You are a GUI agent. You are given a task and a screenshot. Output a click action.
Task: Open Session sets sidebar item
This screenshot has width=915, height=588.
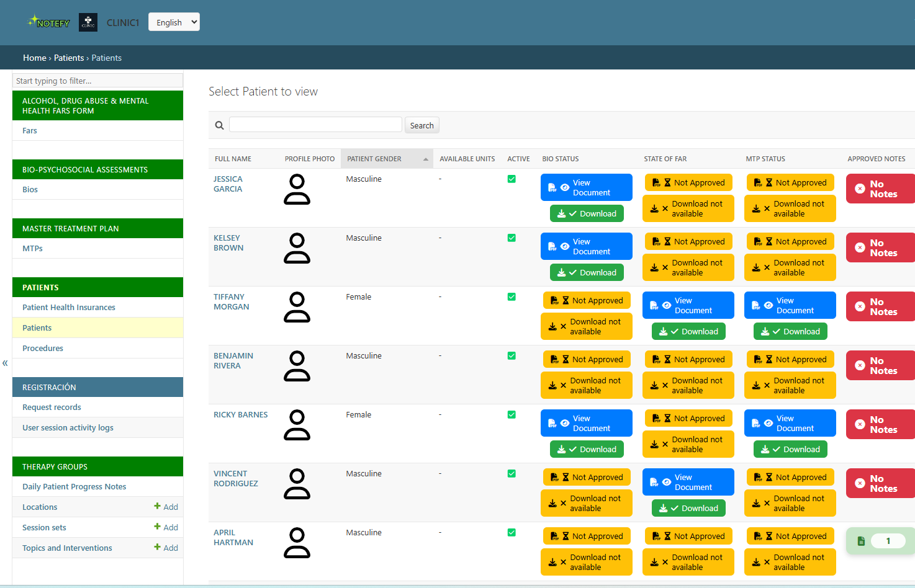(x=44, y=527)
